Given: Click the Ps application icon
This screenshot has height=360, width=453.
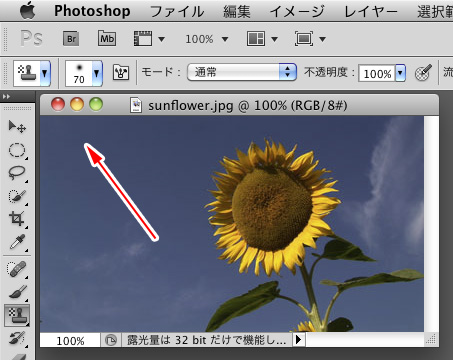Looking at the screenshot, I should pos(31,38).
